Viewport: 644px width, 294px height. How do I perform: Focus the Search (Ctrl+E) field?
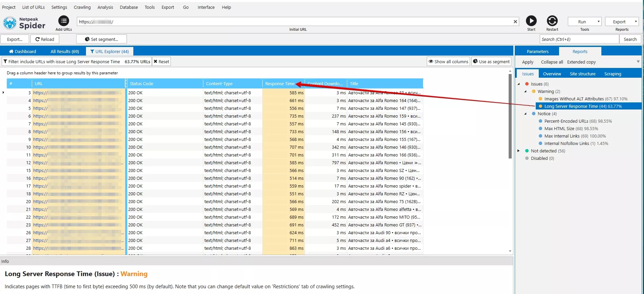coord(579,39)
